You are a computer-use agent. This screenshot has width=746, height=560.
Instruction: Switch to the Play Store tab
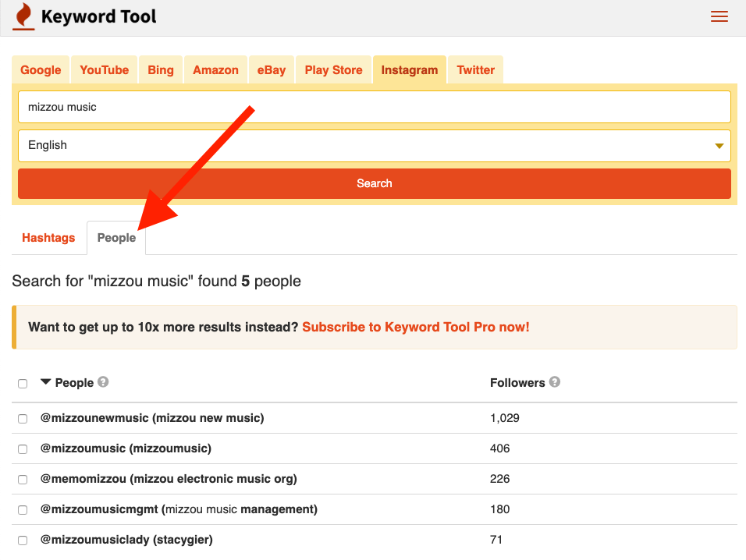click(x=333, y=70)
